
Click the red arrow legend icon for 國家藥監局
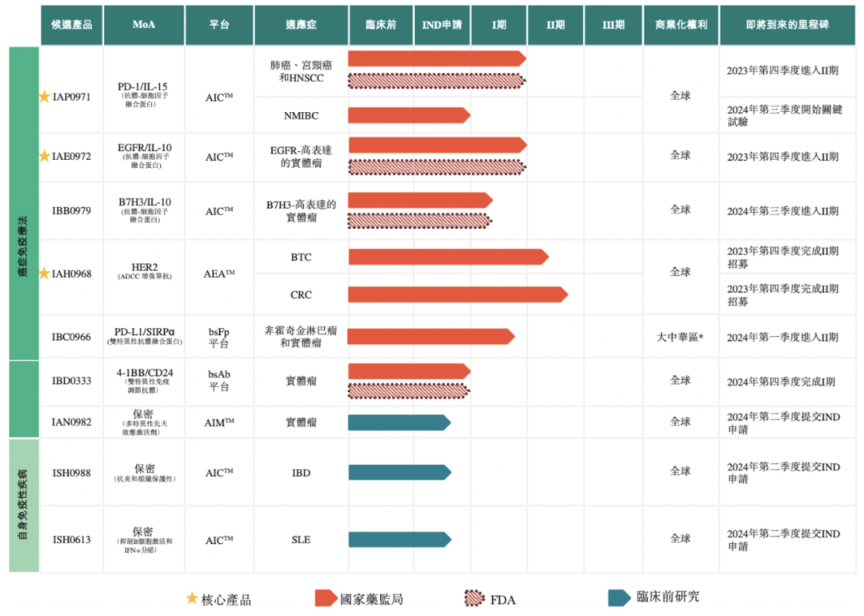coord(326,598)
